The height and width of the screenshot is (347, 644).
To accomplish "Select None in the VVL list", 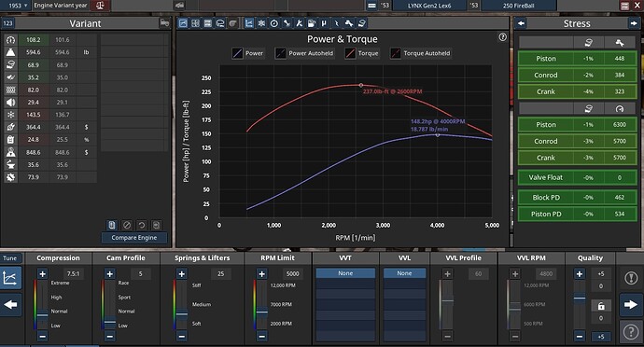I will click(404, 273).
